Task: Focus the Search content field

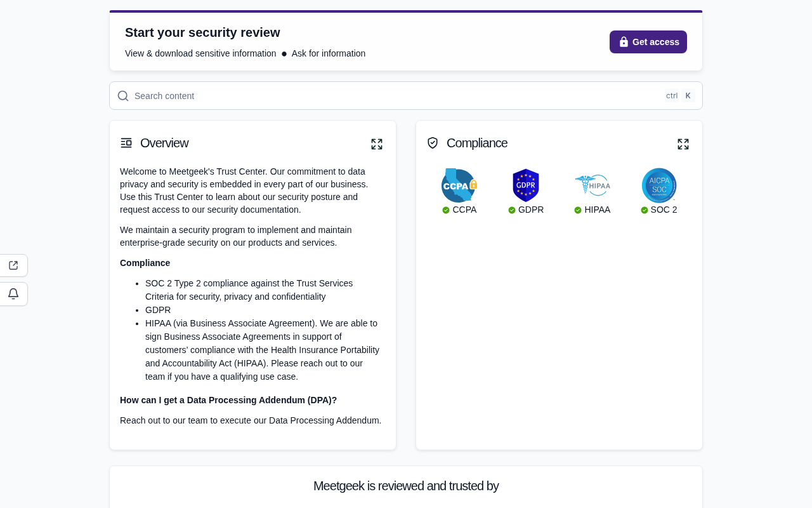Action: point(406,96)
